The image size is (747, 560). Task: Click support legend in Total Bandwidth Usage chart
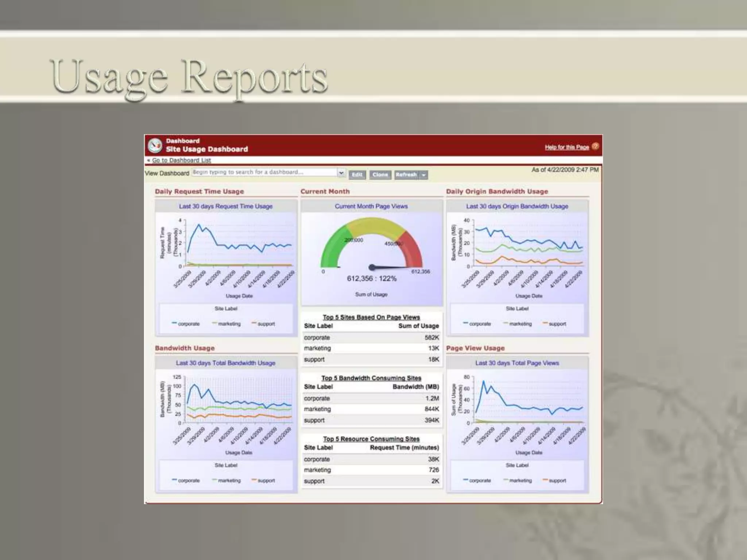pos(263,481)
